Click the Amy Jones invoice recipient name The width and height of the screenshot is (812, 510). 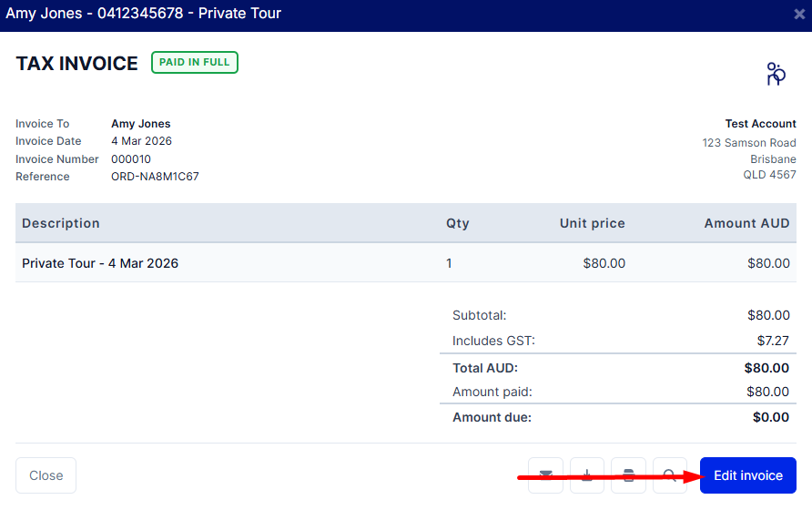click(140, 124)
